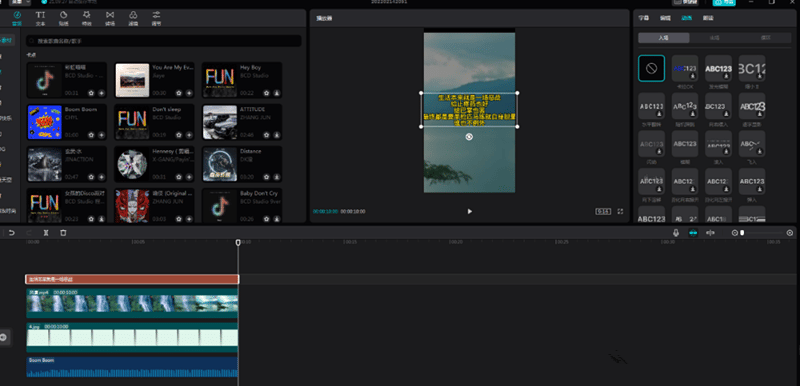Screen dimensions: 800x386
Task: Download the Distance track
Action: [x=276, y=177]
